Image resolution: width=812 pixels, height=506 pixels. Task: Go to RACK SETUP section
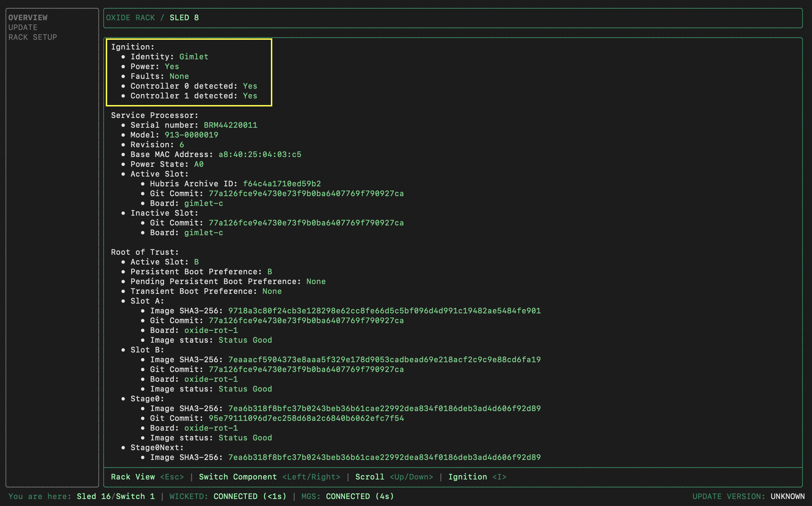[32, 37]
